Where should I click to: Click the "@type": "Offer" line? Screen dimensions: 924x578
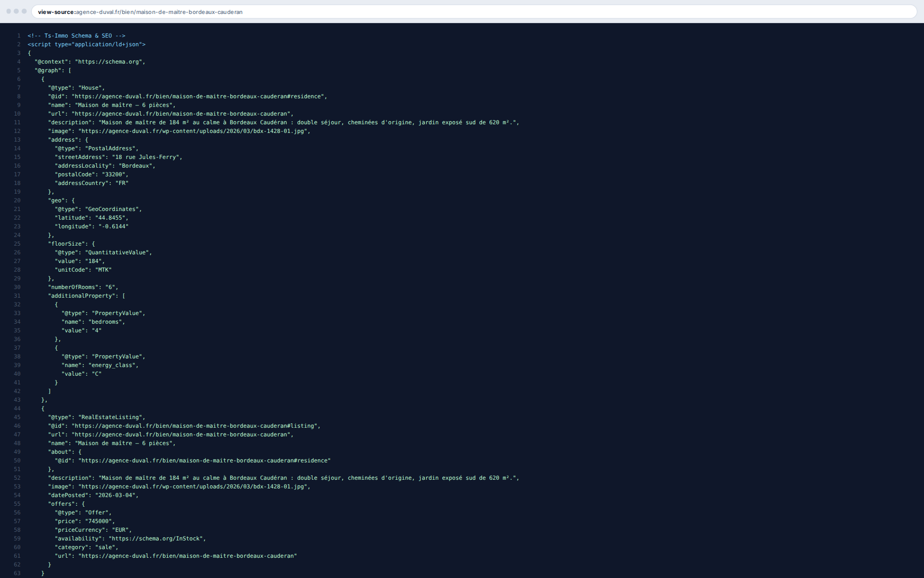tap(83, 512)
